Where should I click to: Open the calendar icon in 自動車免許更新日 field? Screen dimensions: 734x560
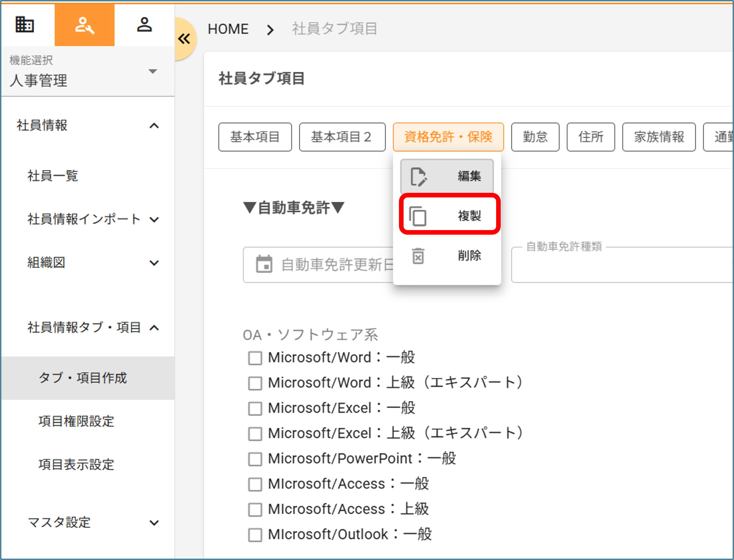click(x=265, y=265)
